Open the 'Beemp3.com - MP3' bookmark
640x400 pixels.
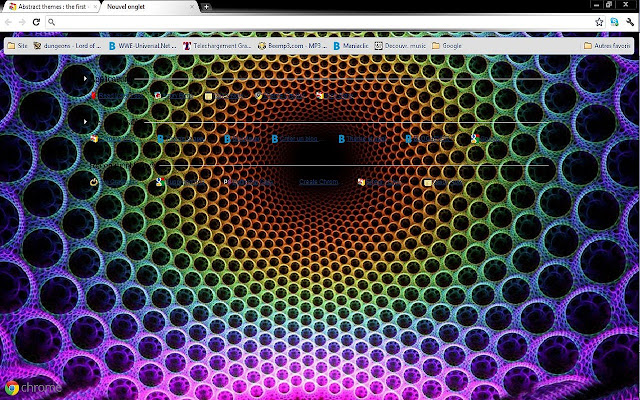point(293,46)
